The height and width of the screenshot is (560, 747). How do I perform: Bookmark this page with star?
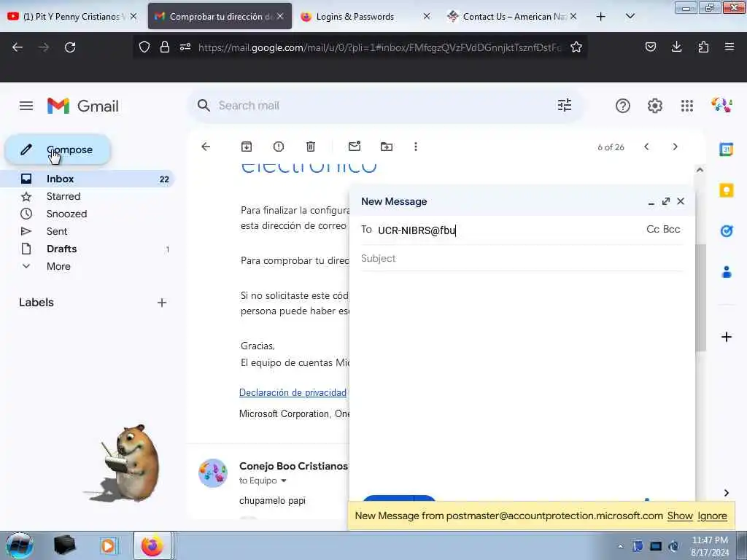[x=576, y=47]
